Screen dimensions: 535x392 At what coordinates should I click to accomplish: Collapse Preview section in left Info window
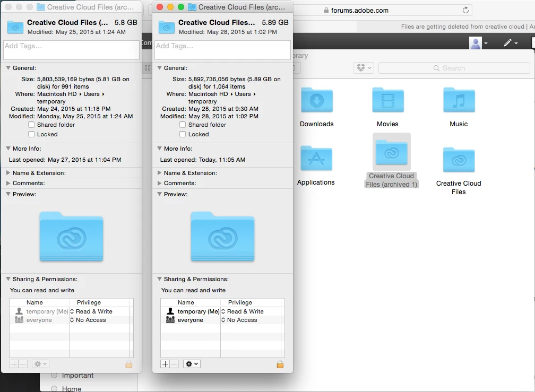pos(8,194)
